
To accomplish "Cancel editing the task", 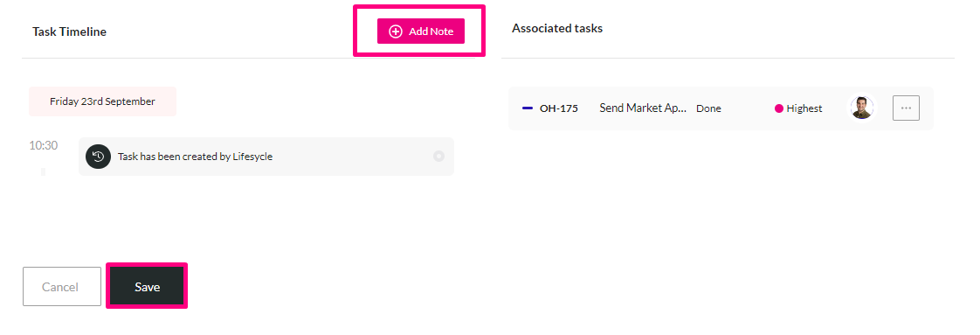I will pos(62,287).
